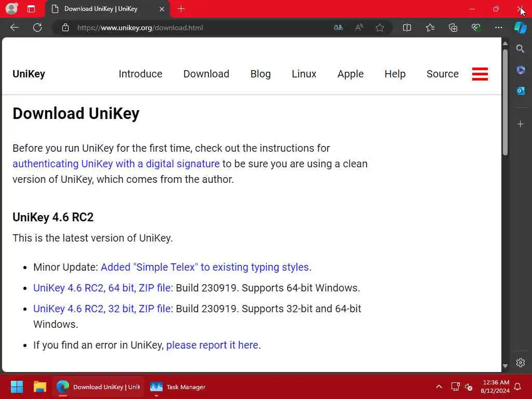Open split screen view
Screen dimensions: 532x399
click(x=407, y=28)
